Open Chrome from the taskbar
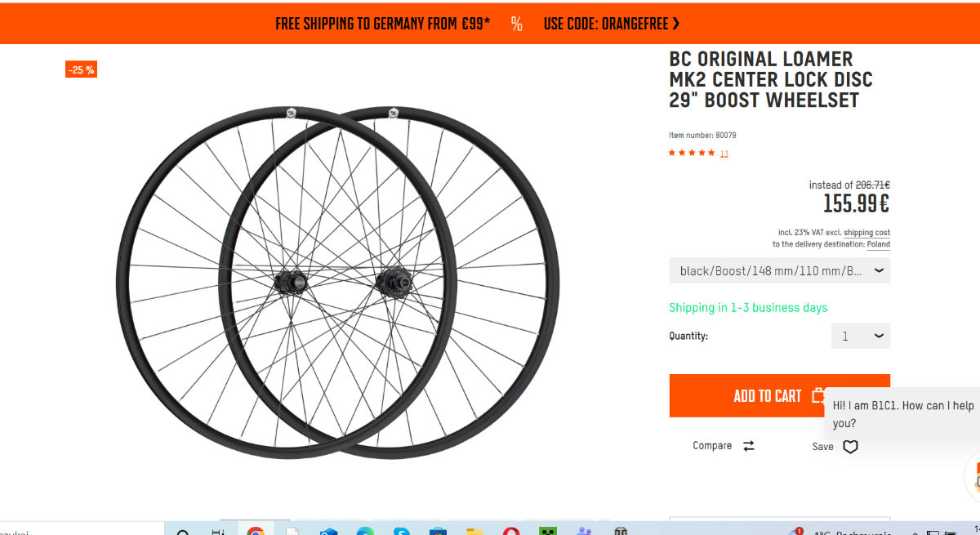This screenshot has width=980, height=535. (256, 530)
